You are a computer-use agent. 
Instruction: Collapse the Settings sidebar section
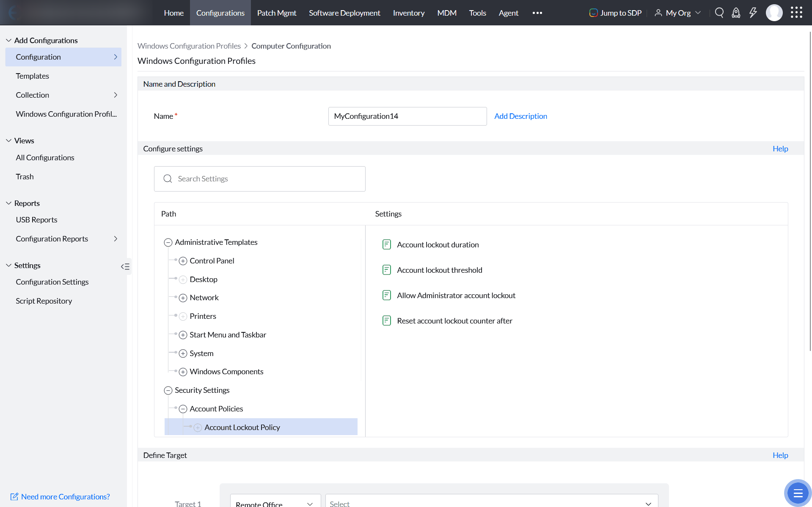pos(8,265)
